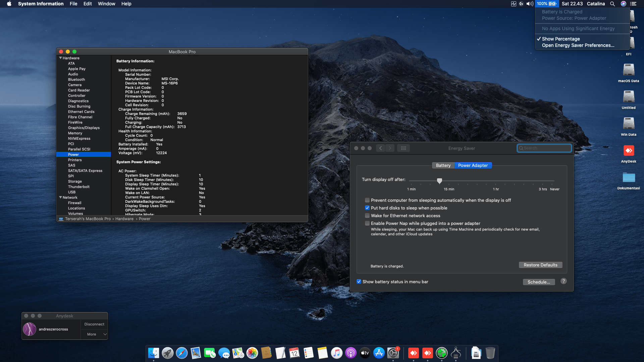644x362 pixels.
Task: Enable Wake for Ethernet network access
Action: pyautogui.click(x=367, y=216)
